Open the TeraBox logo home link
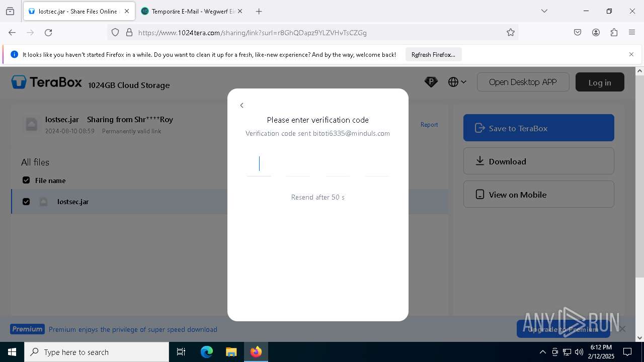This screenshot has width=644, height=362. point(47,82)
